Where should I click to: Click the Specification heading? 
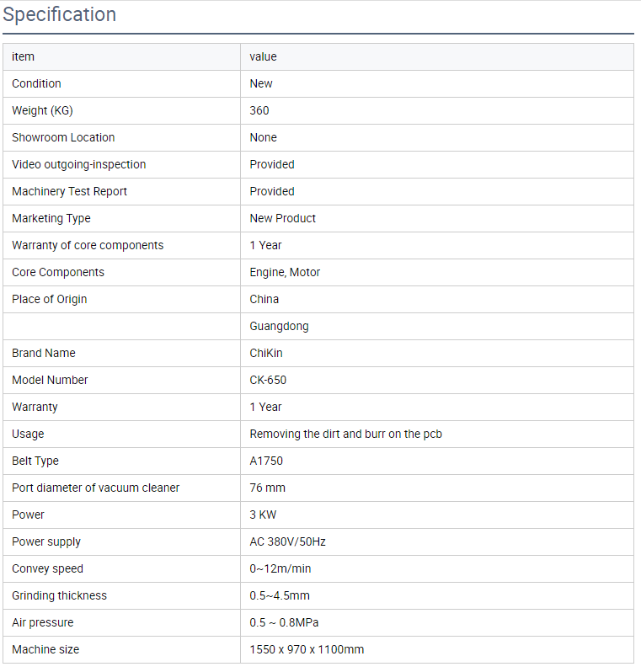click(60, 14)
